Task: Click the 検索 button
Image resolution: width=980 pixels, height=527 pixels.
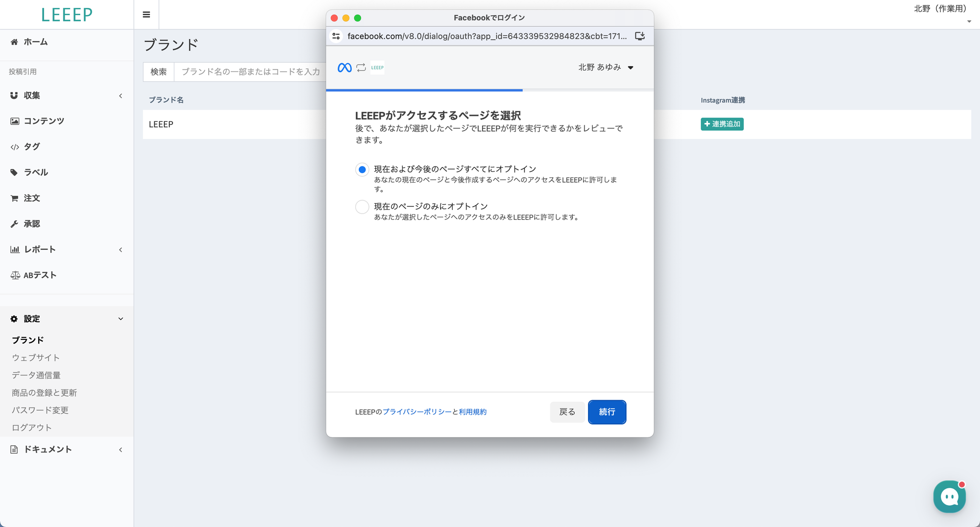Action: click(159, 72)
